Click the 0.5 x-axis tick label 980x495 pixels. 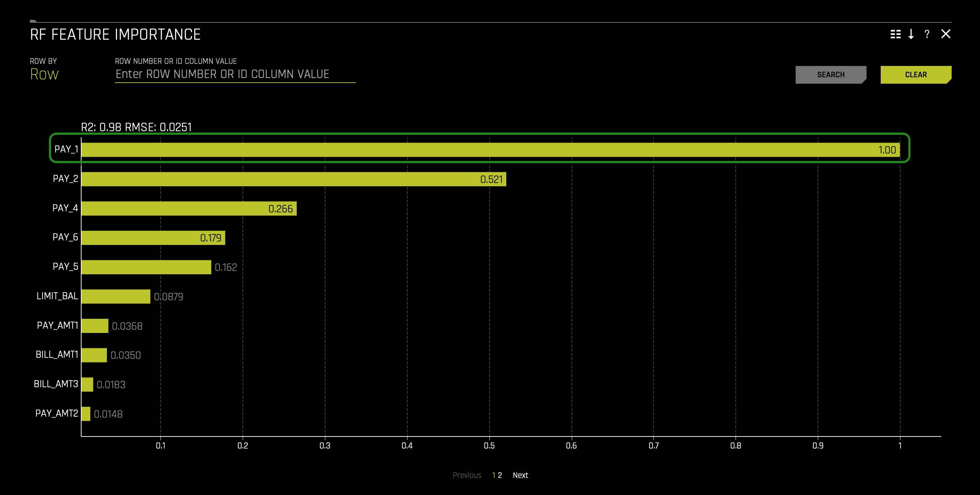tap(489, 446)
